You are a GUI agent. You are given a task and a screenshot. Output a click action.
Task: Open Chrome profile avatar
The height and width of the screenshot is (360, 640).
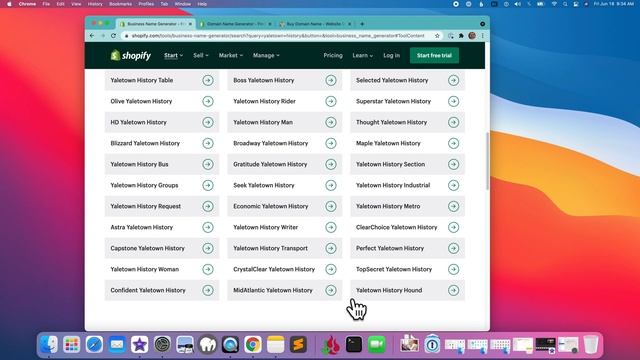pyautogui.click(x=472, y=36)
